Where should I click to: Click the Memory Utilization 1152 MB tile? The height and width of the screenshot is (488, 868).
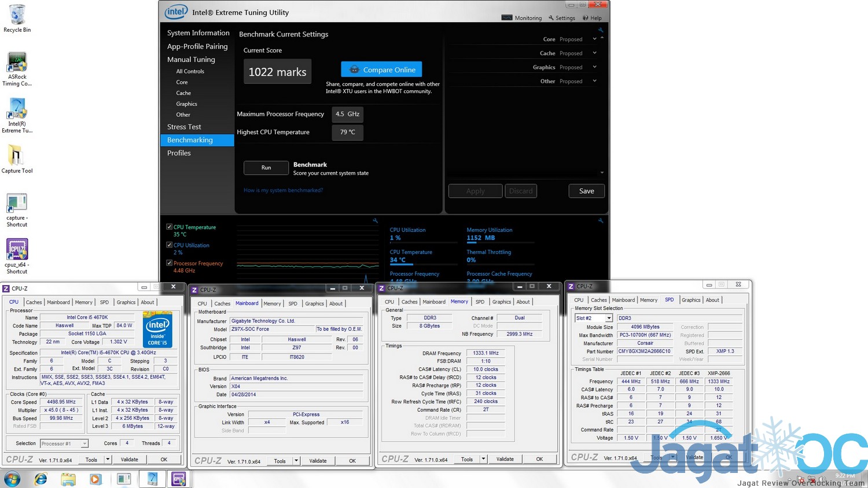[x=501, y=234]
